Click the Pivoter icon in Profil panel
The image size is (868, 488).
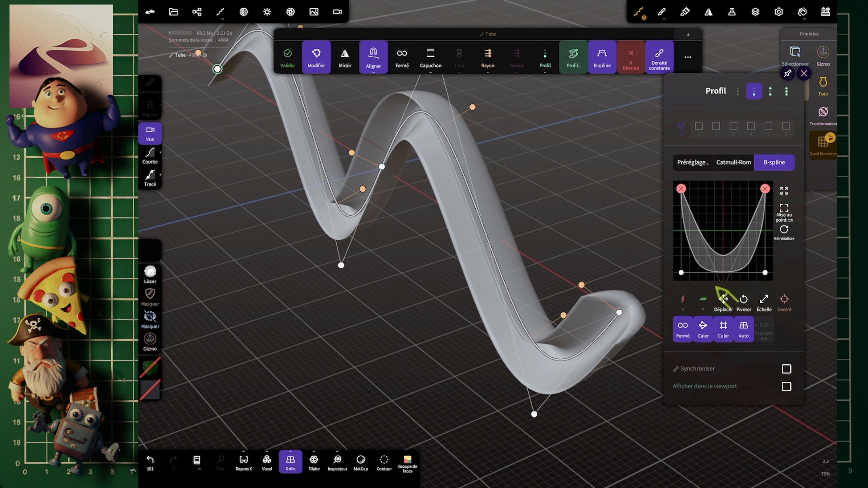tap(744, 302)
